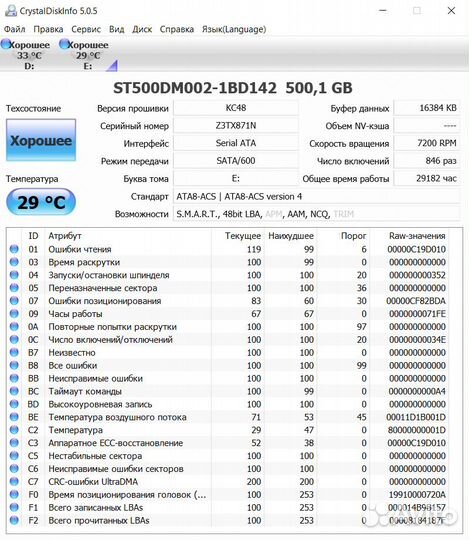Click raw value 000000071FE
Viewport: 469px width, 540px height.
coord(417,314)
